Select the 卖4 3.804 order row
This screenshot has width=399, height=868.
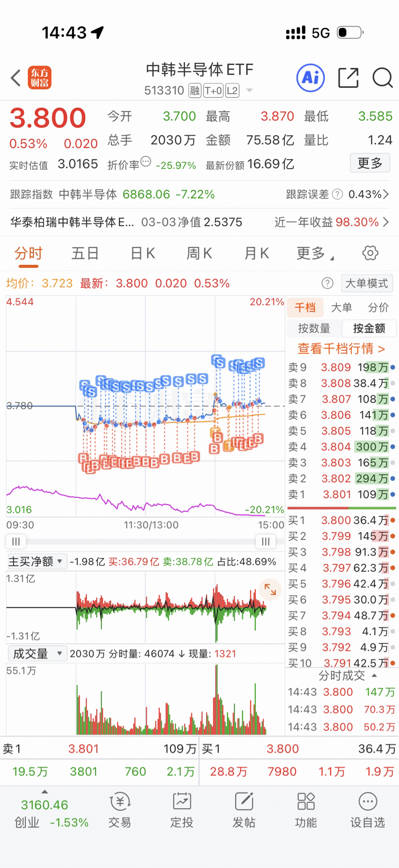pyautogui.click(x=342, y=446)
